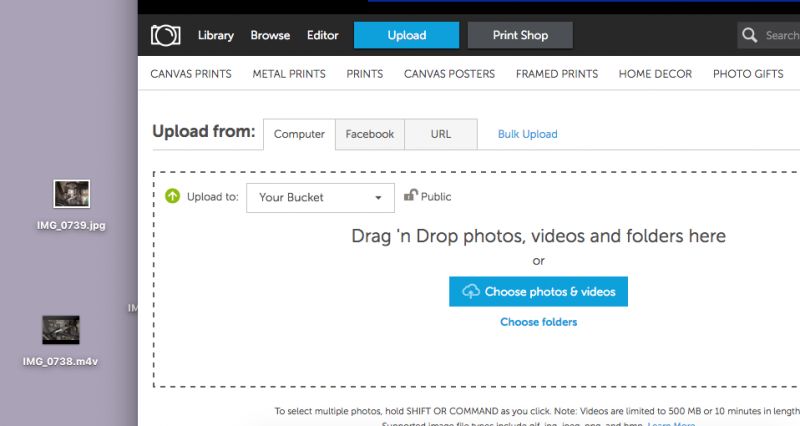800x426 pixels.
Task: Click the IMG_0738.m4v file name
Action: point(60,362)
